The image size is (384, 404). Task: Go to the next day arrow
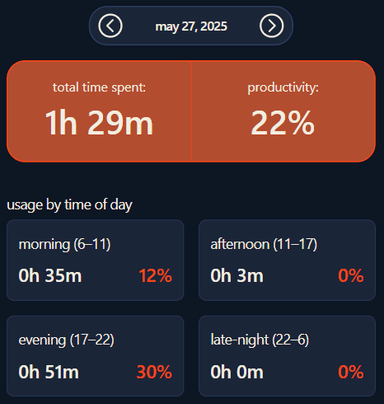[272, 26]
